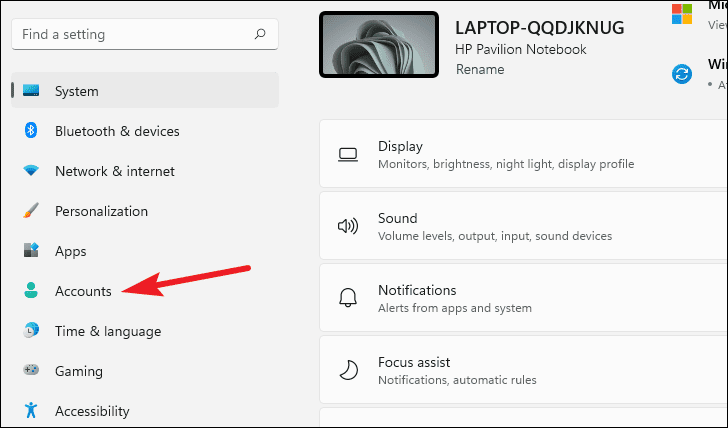Open the Gaming settings category

pos(78,371)
